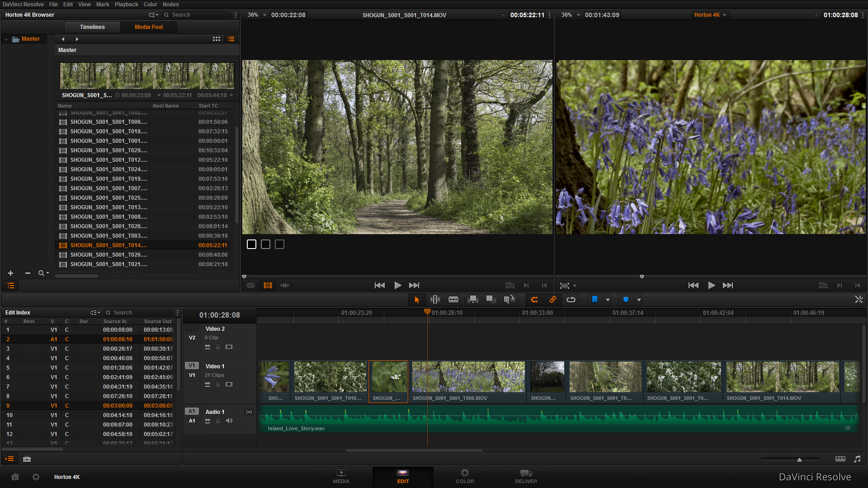This screenshot has width=868, height=488.
Task: Select the audio waveform source mode icon
Action: [x=284, y=286]
